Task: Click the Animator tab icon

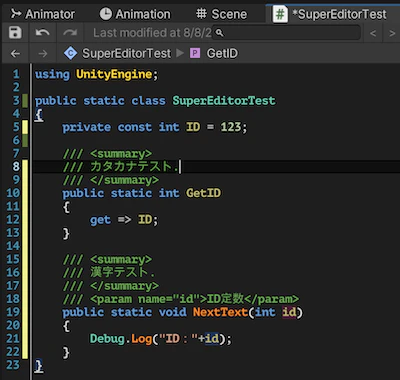Action: tap(16, 14)
